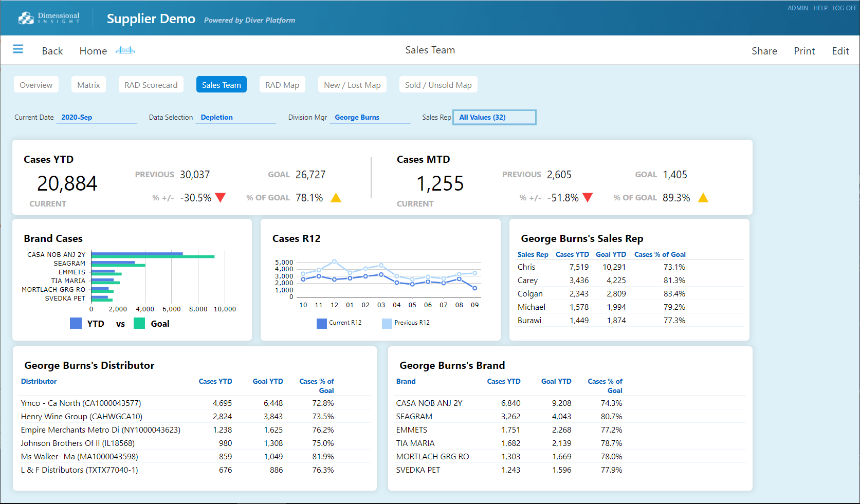Screen dimensions: 860x504
Task: Expand the Sales Rep All Values dropdown
Action: coord(494,118)
